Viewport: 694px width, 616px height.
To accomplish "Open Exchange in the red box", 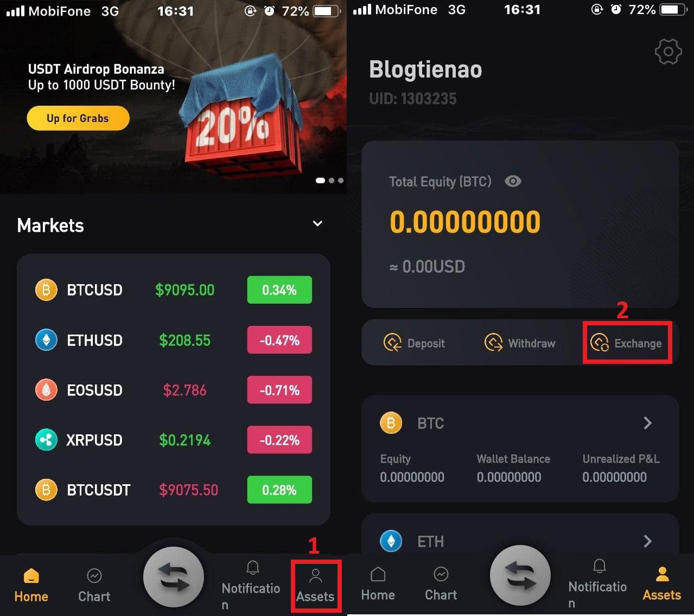I will coord(627,343).
